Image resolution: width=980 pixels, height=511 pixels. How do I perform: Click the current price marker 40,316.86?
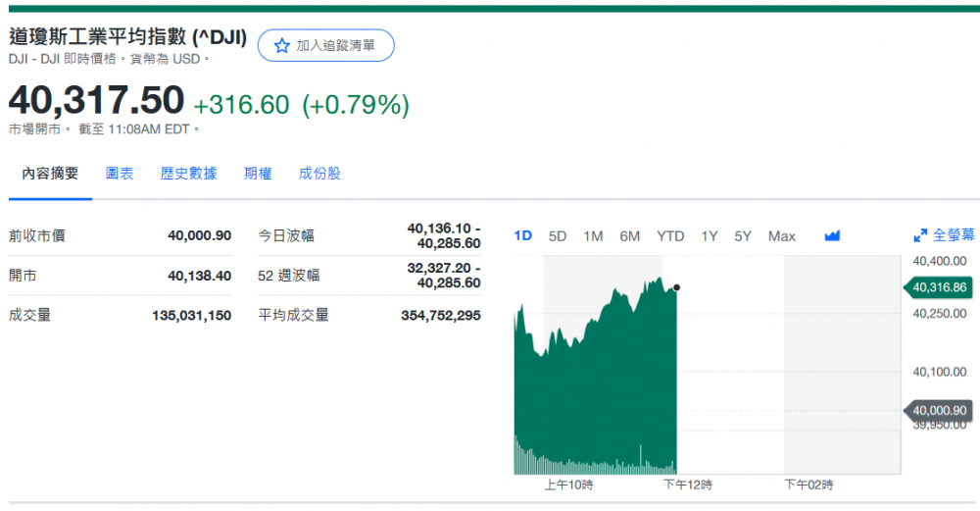click(938, 287)
